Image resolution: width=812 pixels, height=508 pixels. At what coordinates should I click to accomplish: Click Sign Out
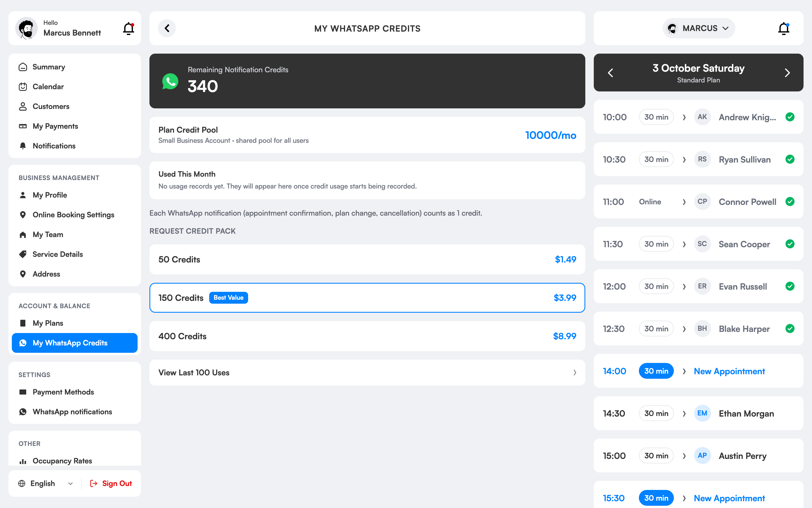[x=111, y=483]
